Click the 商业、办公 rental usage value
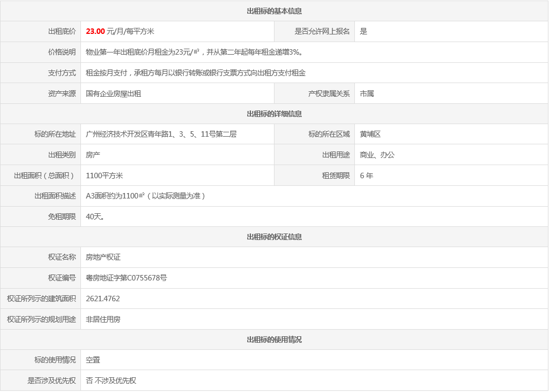Viewport: 549px width, 392px height. pyautogui.click(x=377, y=155)
